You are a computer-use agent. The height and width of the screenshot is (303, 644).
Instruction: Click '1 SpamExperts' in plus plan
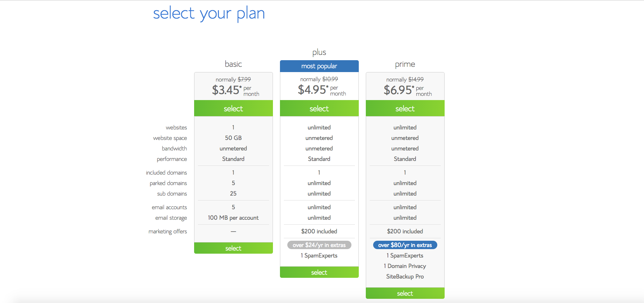click(319, 255)
